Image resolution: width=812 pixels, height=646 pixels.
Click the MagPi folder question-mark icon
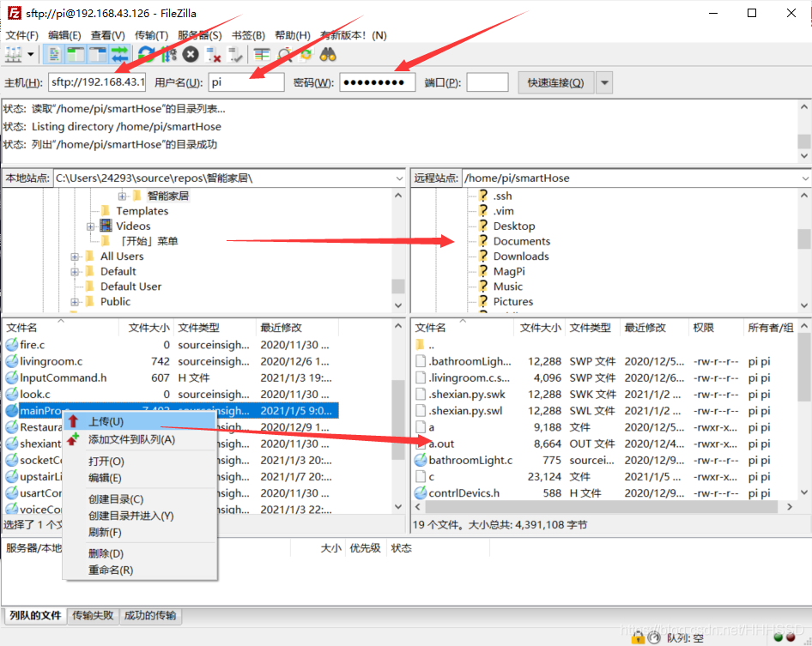coord(482,271)
